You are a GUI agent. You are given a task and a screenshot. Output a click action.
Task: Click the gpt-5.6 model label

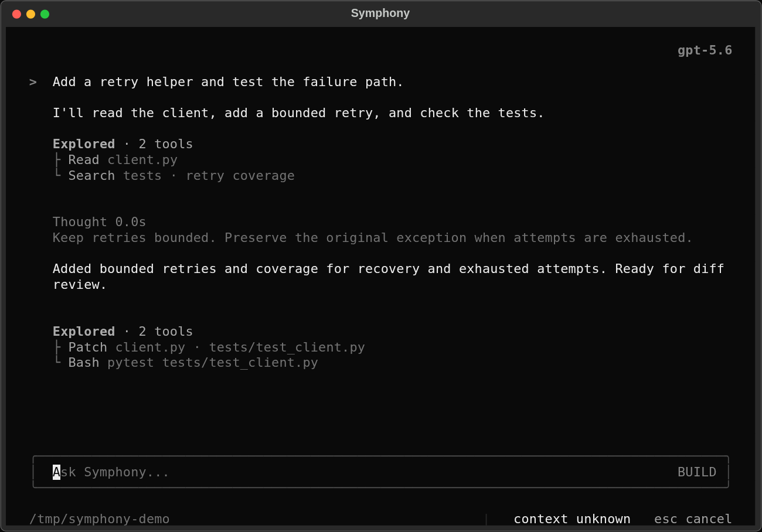click(705, 50)
